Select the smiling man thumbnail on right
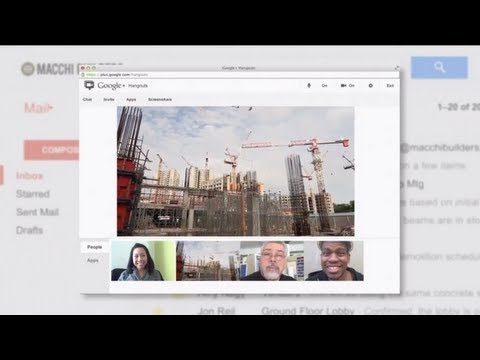Viewport: 480px width, 360px height. (x=334, y=261)
